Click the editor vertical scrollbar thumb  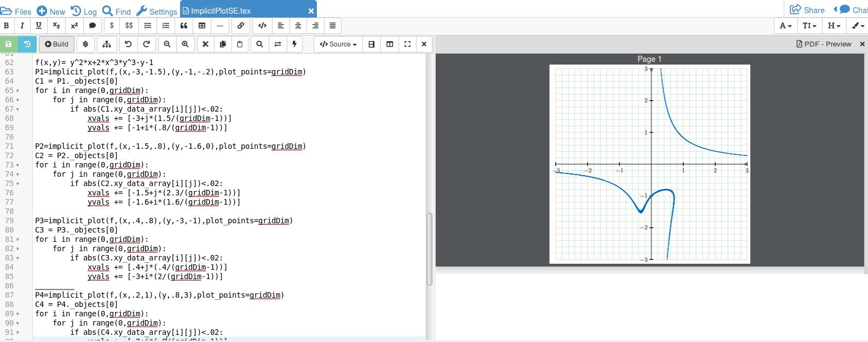(430, 249)
